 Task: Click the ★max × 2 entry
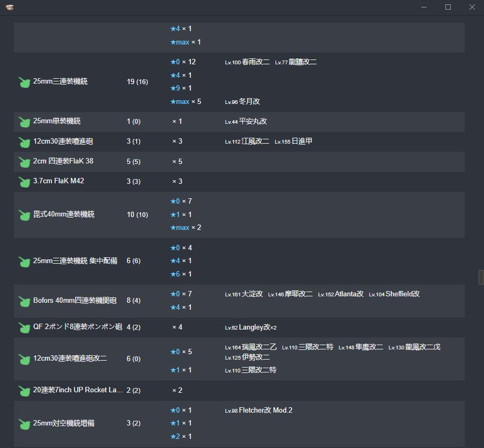tap(186, 228)
